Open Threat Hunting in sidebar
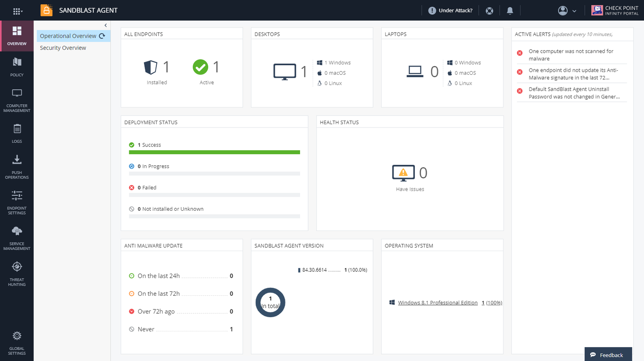This screenshot has height=361, width=644. 17,274
